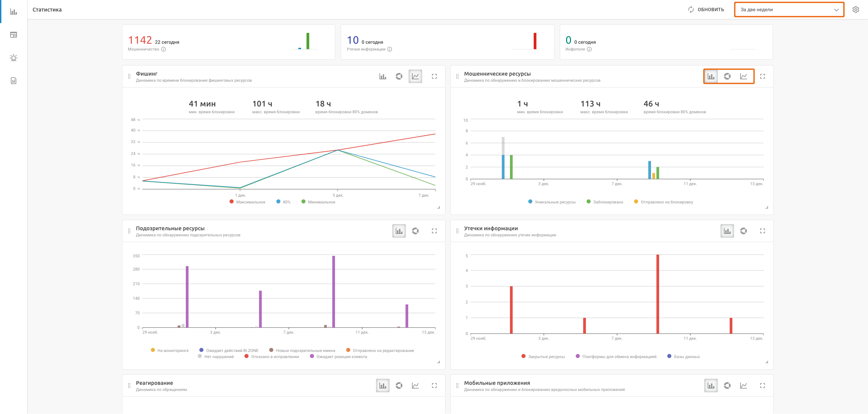868x414 pixels.
Task: Open the settings gear icon
Action: point(856,9)
